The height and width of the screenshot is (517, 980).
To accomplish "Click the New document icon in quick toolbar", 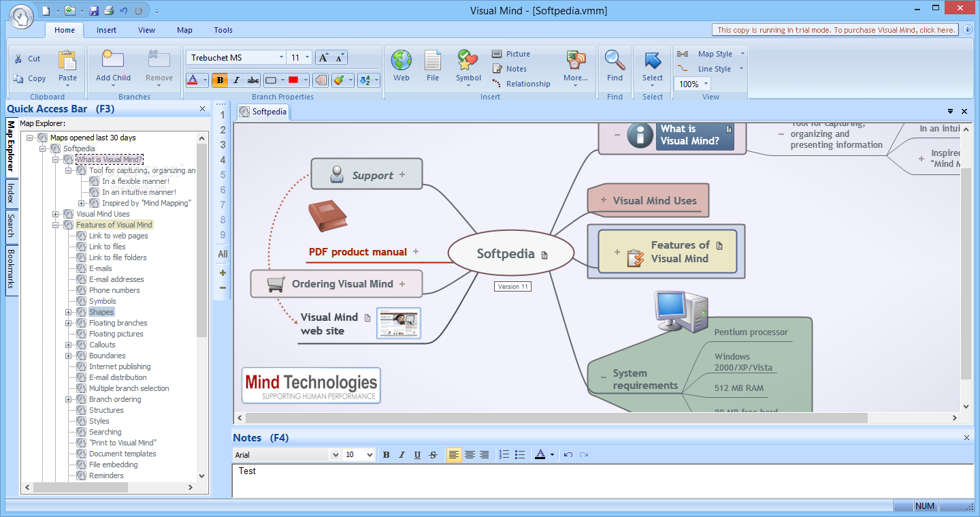I will 46,10.
